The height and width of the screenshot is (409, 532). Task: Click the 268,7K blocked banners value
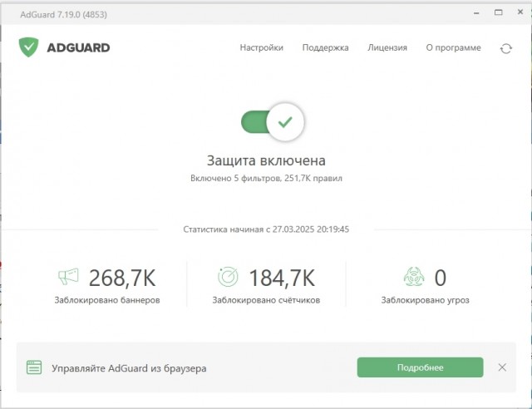tap(122, 278)
